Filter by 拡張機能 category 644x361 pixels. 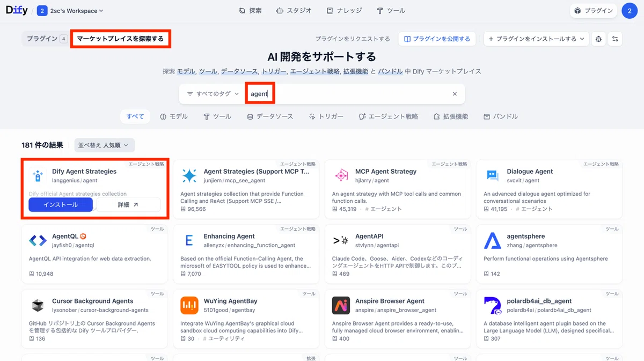pyautogui.click(x=451, y=116)
